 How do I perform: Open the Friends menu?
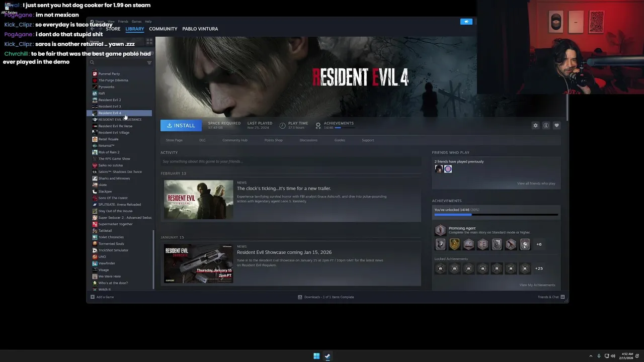click(x=123, y=22)
